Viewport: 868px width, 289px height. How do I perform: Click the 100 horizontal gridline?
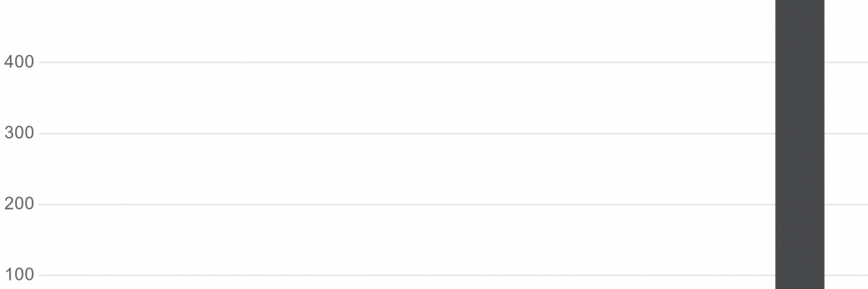pyautogui.click(x=407, y=275)
